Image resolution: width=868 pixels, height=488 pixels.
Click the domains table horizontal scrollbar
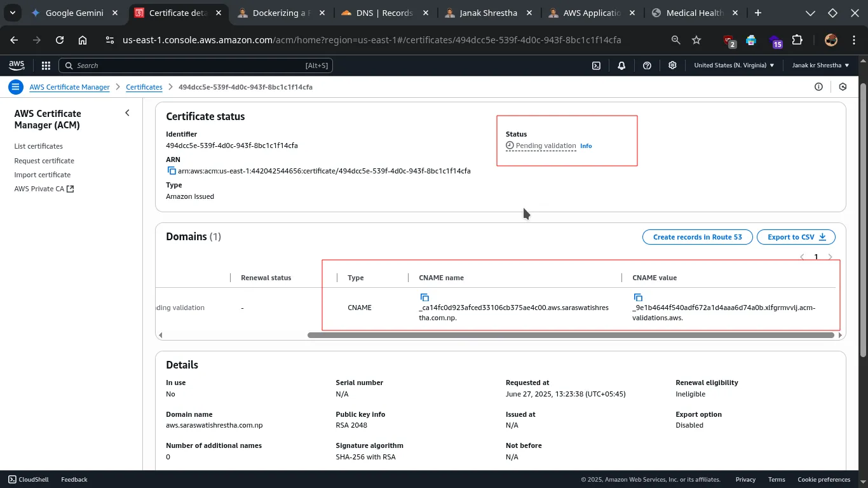570,335
